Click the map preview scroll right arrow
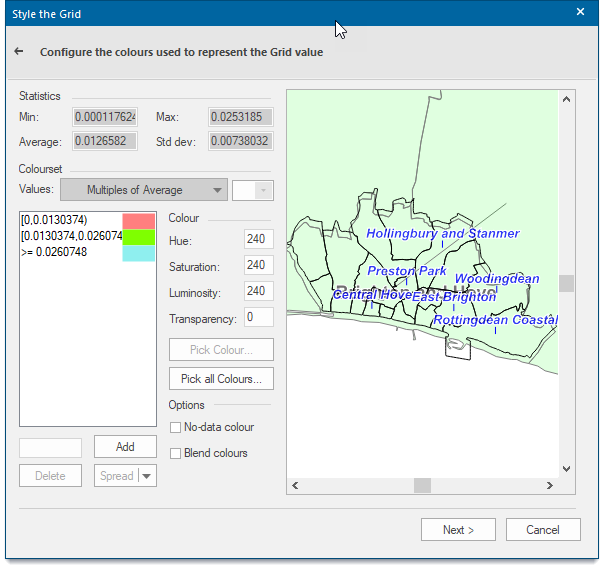 pos(549,485)
